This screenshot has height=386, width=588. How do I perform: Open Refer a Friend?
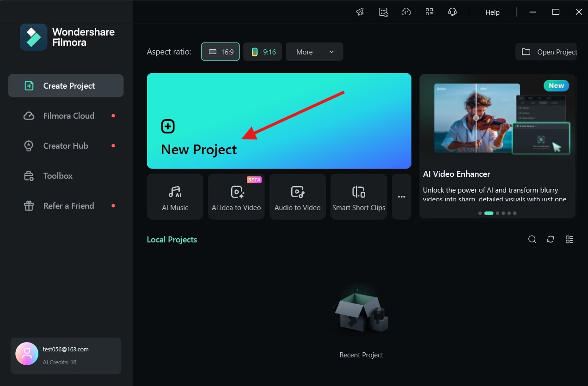coord(66,205)
